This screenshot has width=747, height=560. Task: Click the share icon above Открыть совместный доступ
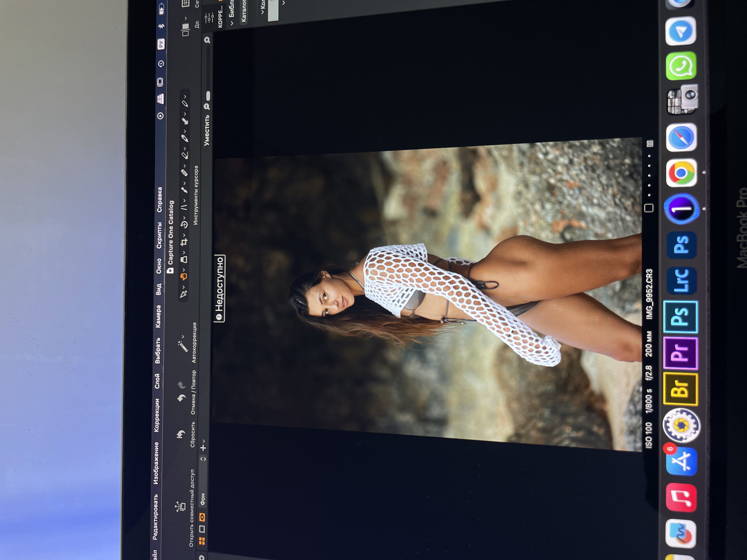(180, 507)
